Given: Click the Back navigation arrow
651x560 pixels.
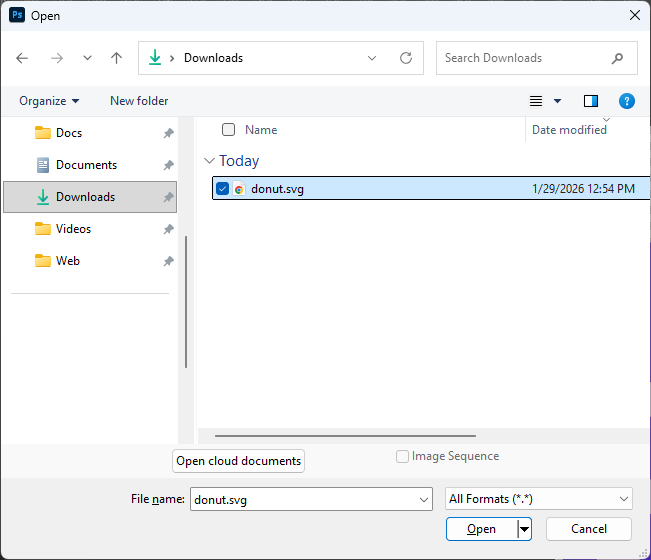Looking at the screenshot, I should click(x=23, y=58).
